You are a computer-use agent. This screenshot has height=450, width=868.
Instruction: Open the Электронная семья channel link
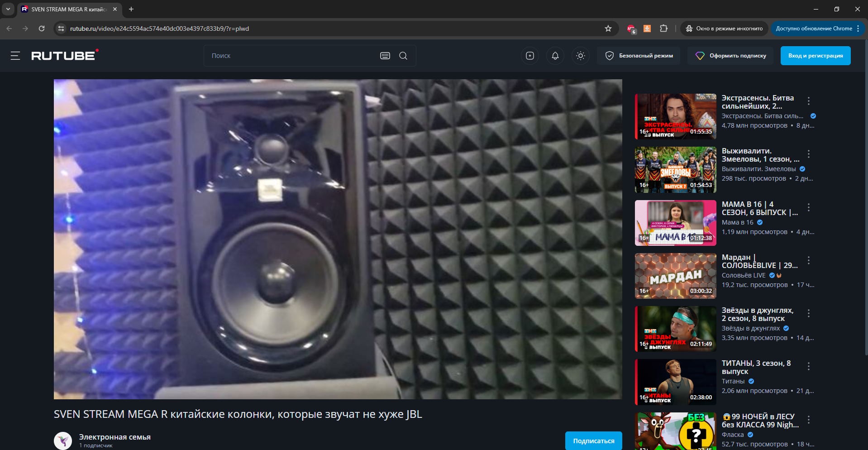pyautogui.click(x=114, y=437)
